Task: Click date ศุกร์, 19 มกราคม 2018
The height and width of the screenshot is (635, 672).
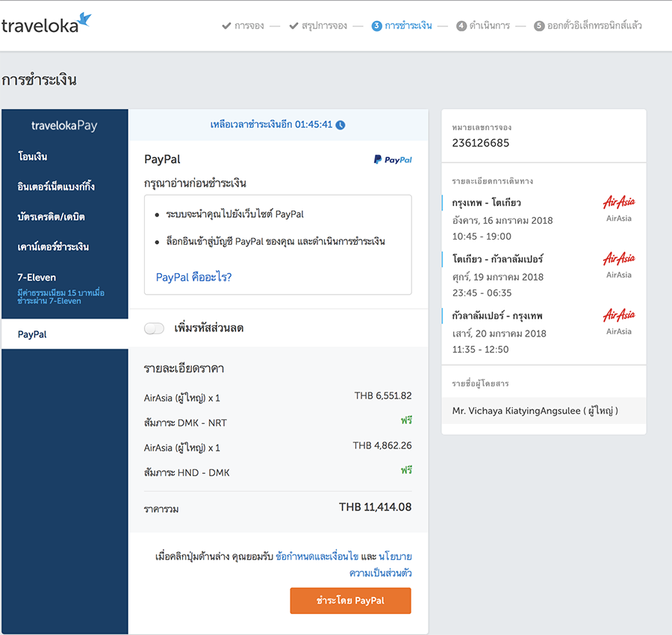Action: 498,277
